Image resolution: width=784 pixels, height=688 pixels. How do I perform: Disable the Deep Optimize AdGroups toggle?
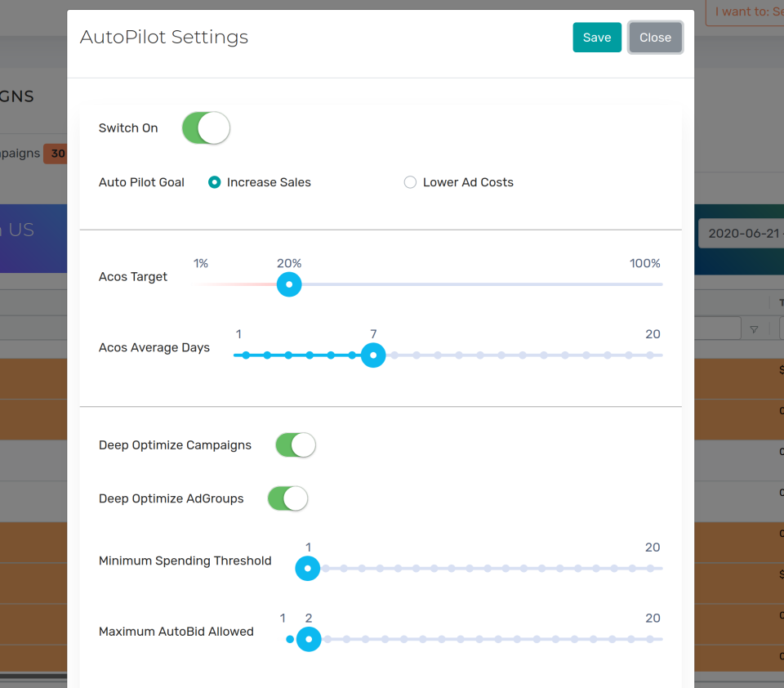point(287,498)
